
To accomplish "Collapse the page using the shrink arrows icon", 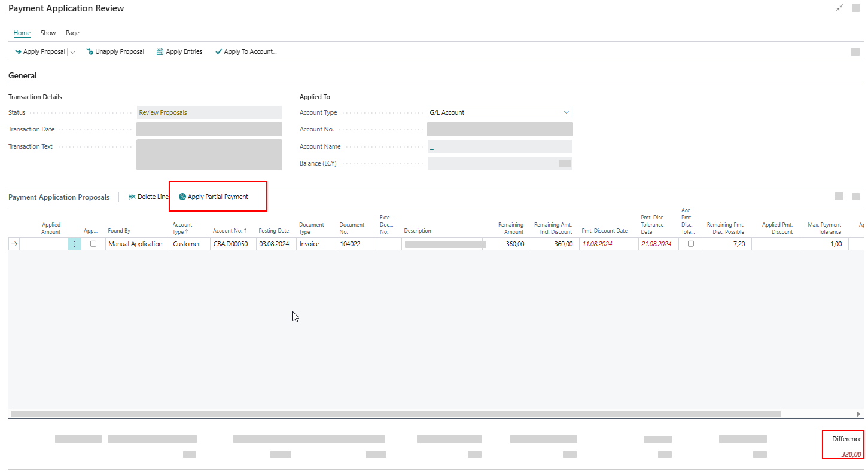I will [x=840, y=8].
